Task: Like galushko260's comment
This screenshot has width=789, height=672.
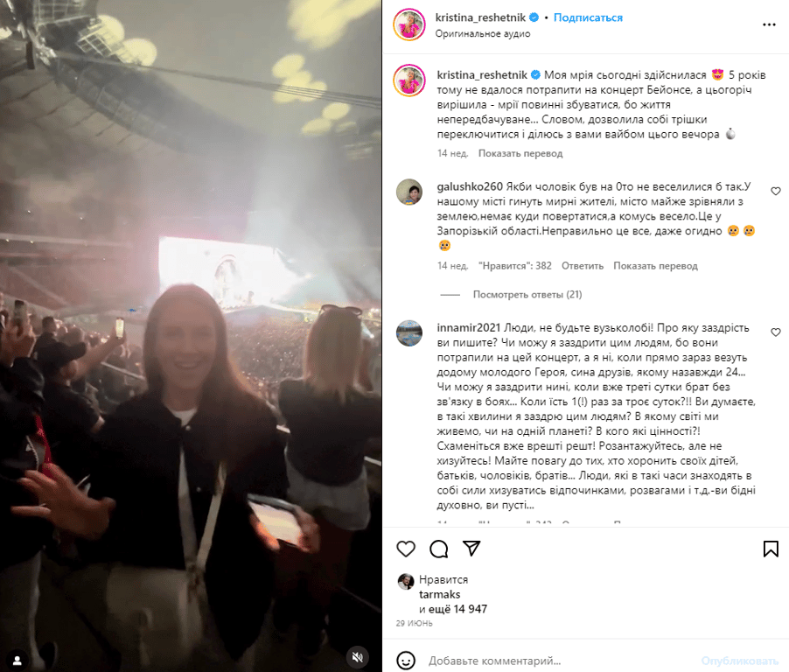Action: (x=776, y=192)
